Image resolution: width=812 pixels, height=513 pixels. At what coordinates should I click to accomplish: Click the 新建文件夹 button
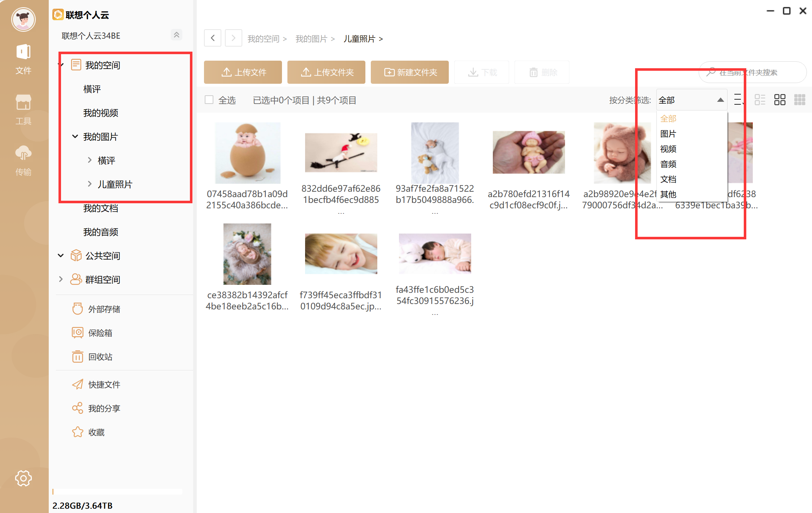pyautogui.click(x=409, y=72)
